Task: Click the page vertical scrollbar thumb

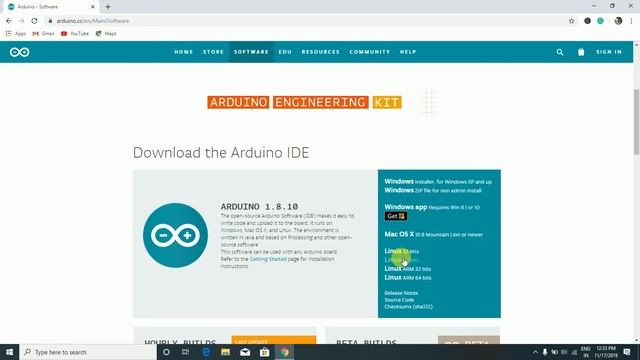Action: [x=636, y=122]
